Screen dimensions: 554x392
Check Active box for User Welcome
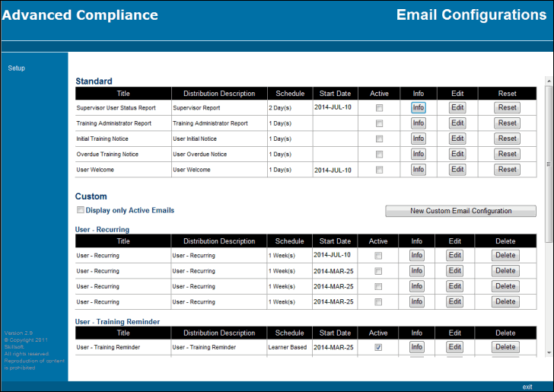[x=379, y=170]
